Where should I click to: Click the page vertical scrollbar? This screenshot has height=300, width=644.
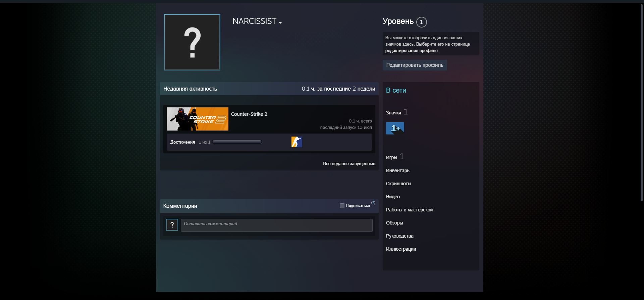click(642, 102)
